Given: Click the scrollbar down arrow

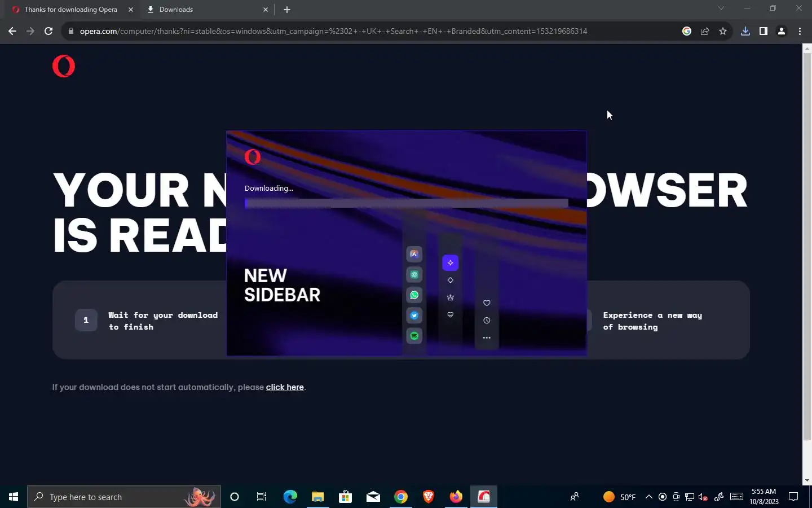Looking at the screenshot, I should pos(807,480).
